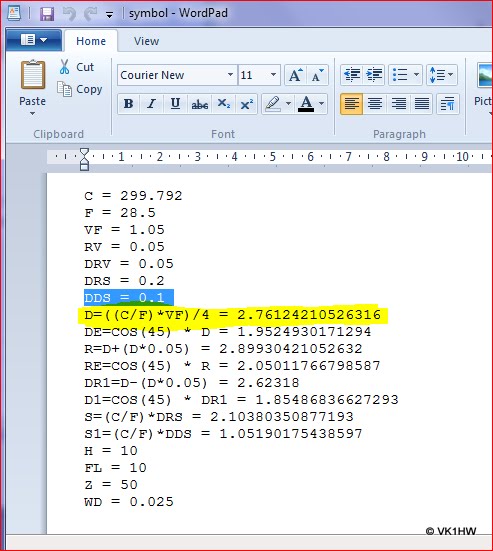The width and height of the screenshot is (493, 551).
Task: Click the line starting 'DE=COS(45)'
Action: tap(228, 331)
